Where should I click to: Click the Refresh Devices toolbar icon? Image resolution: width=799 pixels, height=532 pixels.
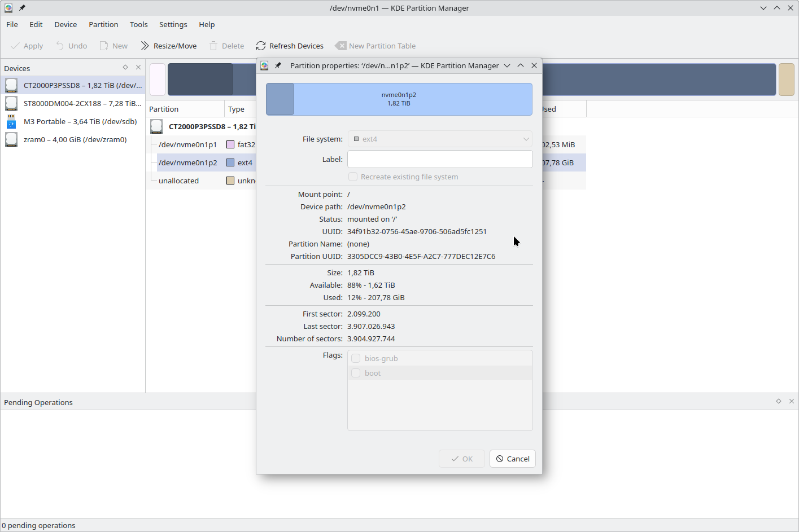[260, 46]
